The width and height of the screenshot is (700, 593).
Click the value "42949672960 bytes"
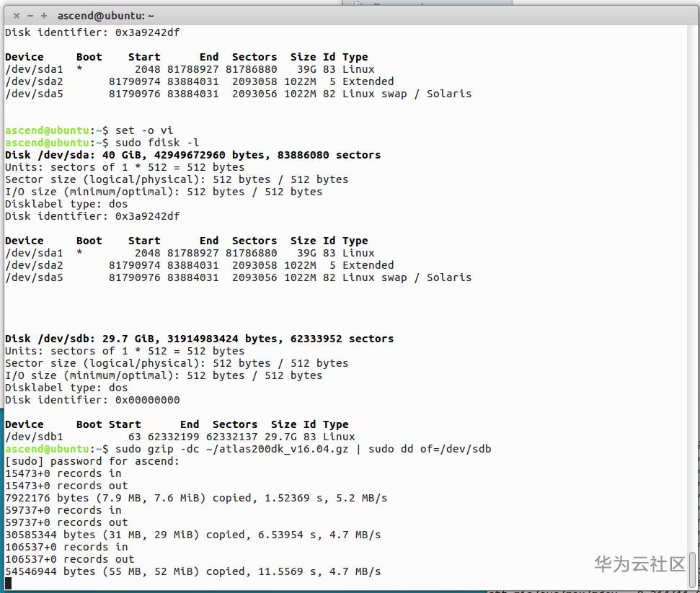212,156
